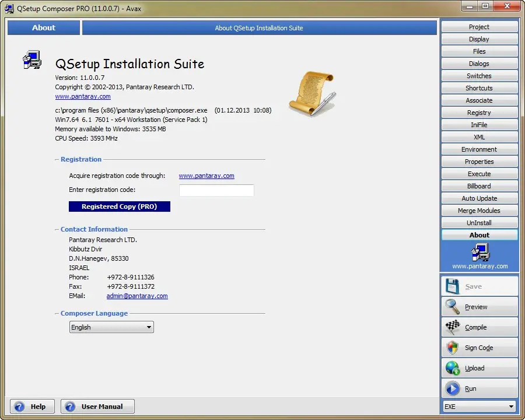This screenshot has width=525, height=420.
Task: Click the app icon in the title bar
Action: click(x=9, y=8)
